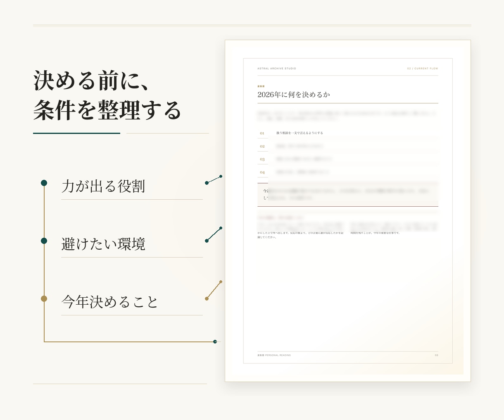
Task: Click the page title 2026年に何を決めるか
Action: (x=294, y=95)
